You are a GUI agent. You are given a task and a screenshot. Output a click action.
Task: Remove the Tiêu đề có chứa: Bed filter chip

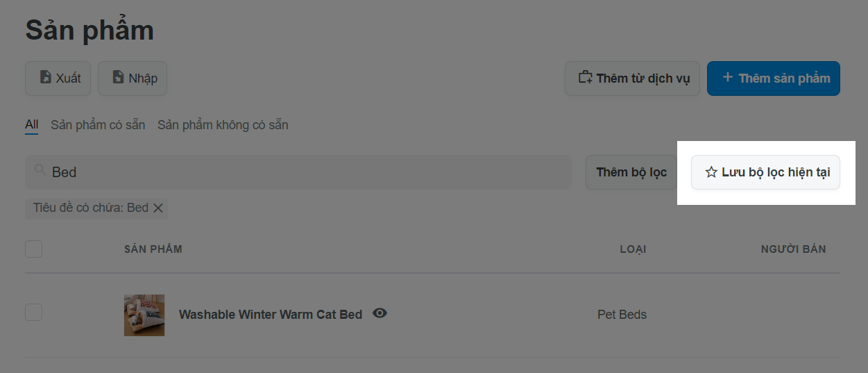coord(158,208)
